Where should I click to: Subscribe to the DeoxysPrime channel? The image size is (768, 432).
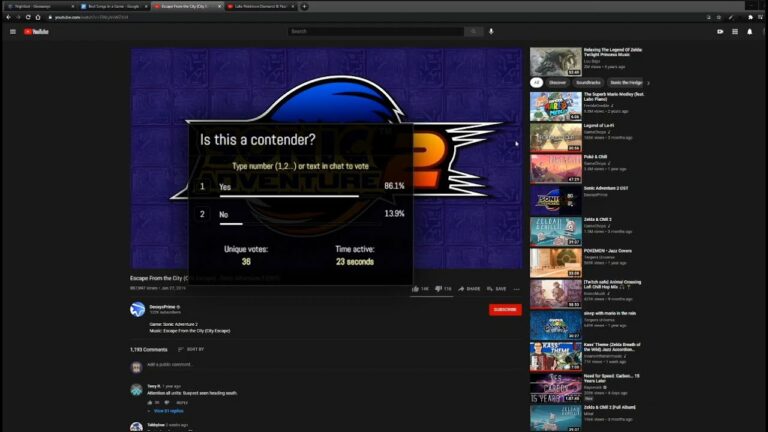pyautogui.click(x=505, y=309)
